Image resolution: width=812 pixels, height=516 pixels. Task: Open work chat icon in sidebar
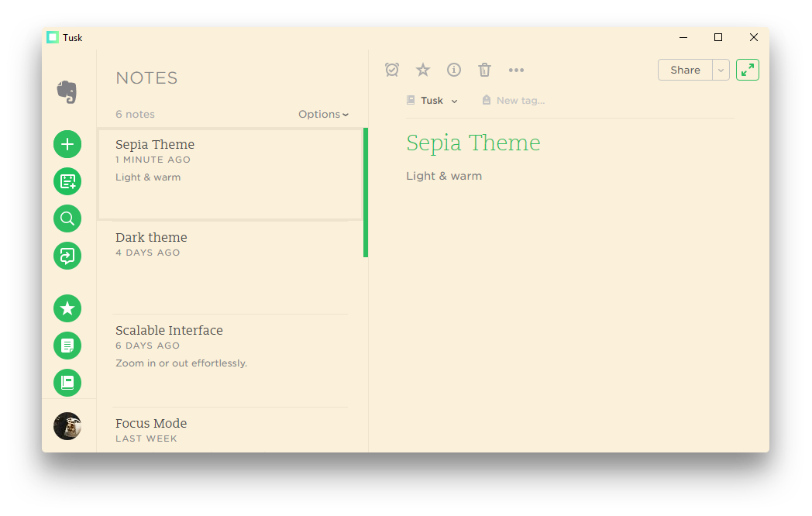click(67, 256)
